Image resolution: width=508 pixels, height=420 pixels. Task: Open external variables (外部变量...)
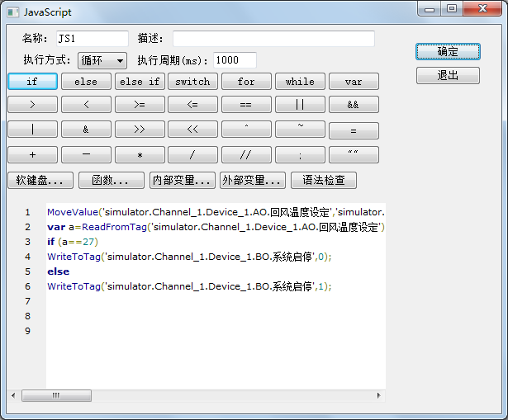point(253,180)
